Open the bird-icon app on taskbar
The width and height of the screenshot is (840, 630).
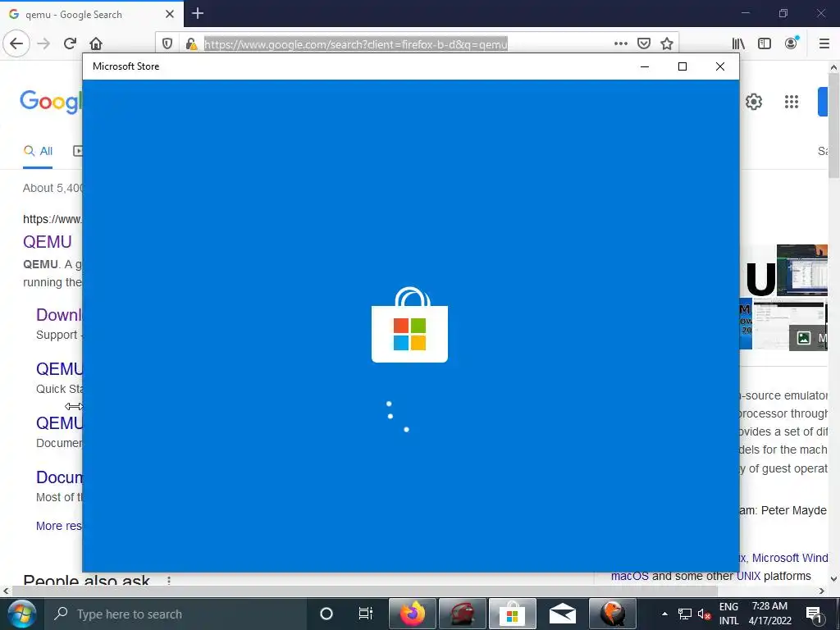[612, 614]
